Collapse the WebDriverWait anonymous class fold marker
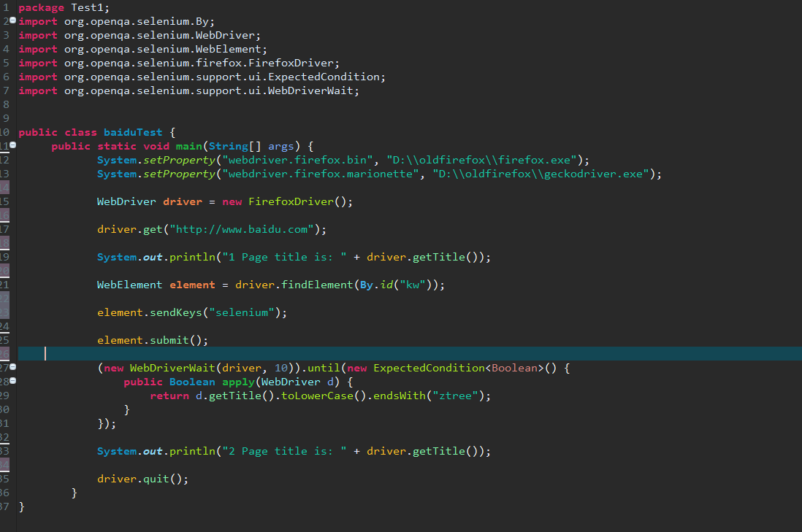 coord(13,367)
